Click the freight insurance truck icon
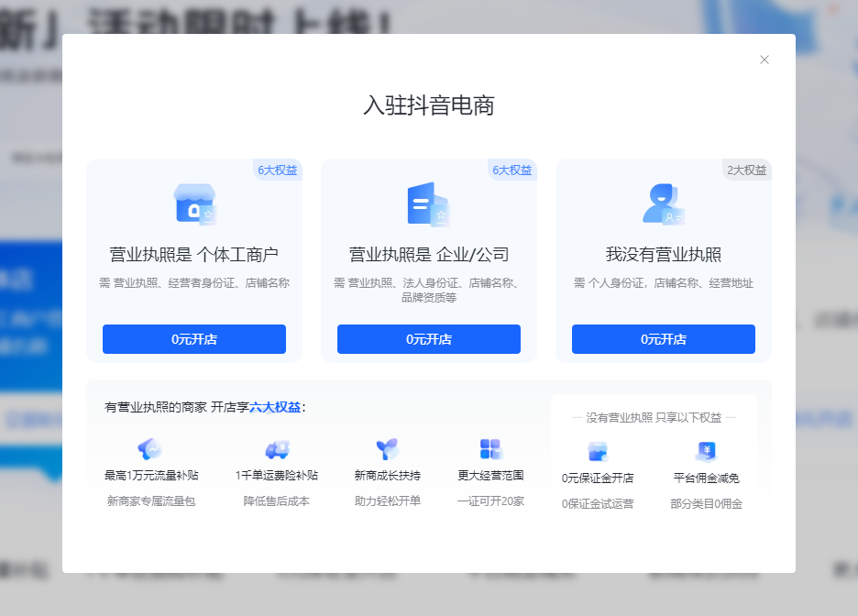This screenshot has height=616, width=858. [x=277, y=449]
